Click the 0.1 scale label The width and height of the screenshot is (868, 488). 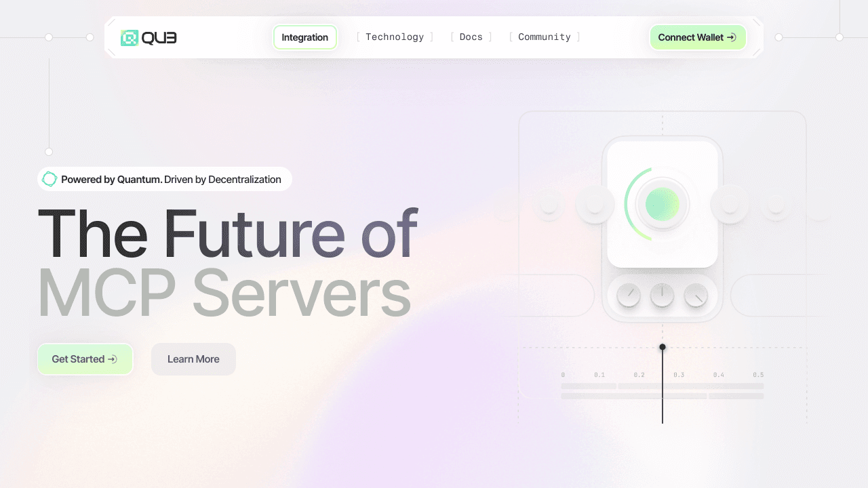[599, 375]
